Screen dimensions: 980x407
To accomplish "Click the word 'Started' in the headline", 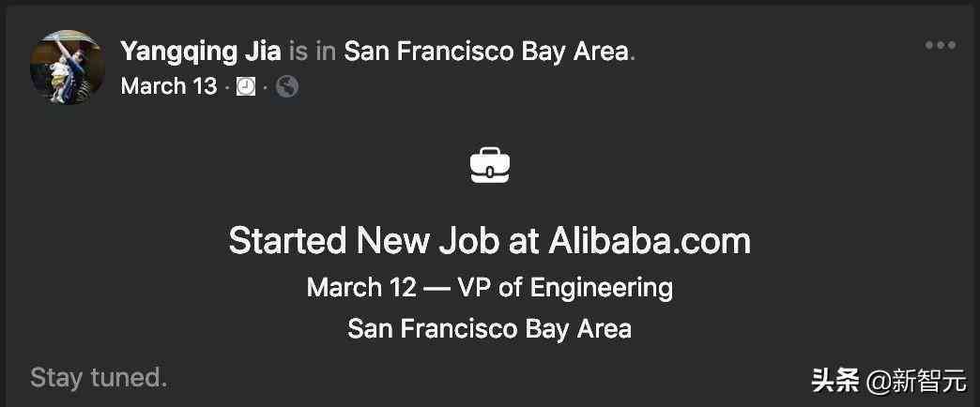I will (287, 241).
